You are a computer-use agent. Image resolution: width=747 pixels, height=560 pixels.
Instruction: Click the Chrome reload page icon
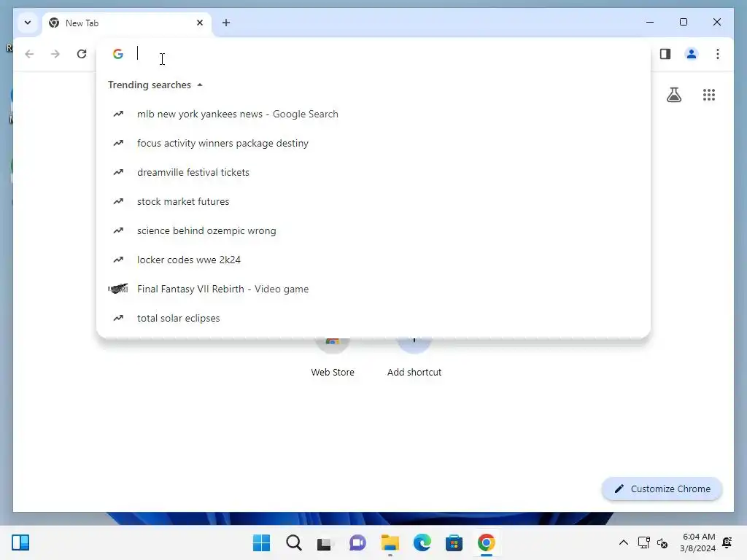click(x=82, y=54)
